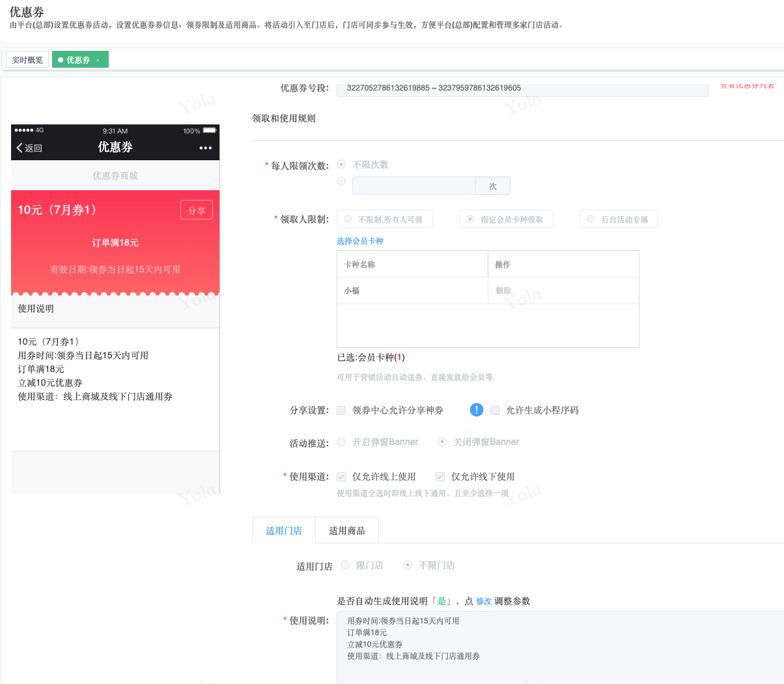Image resolution: width=784 pixels, height=684 pixels.
Task: Choose 不限制,所有人可领 option
Action: pos(385,220)
